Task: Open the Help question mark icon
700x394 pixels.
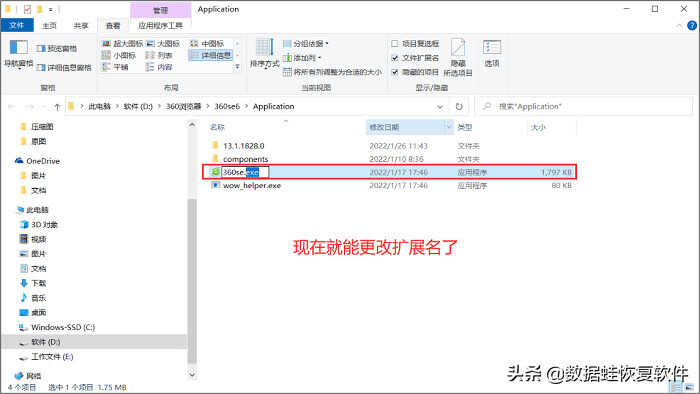Action: click(x=692, y=26)
